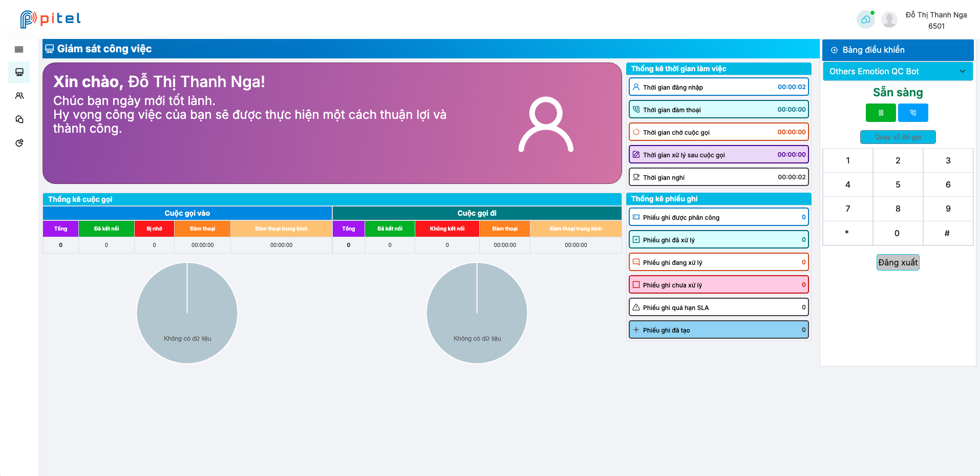Expand the Others Emotion QC Bot dropdown

point(898,71)
